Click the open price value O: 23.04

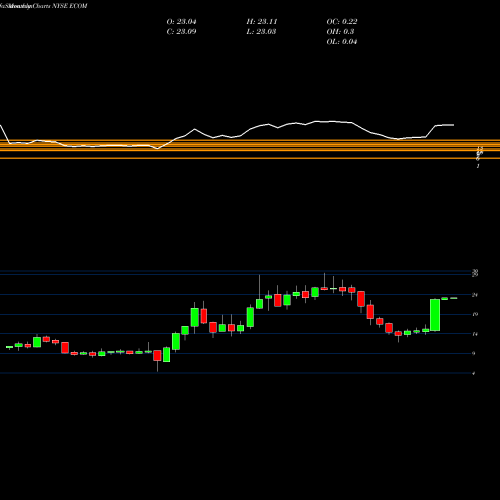(x=181, y=22)
